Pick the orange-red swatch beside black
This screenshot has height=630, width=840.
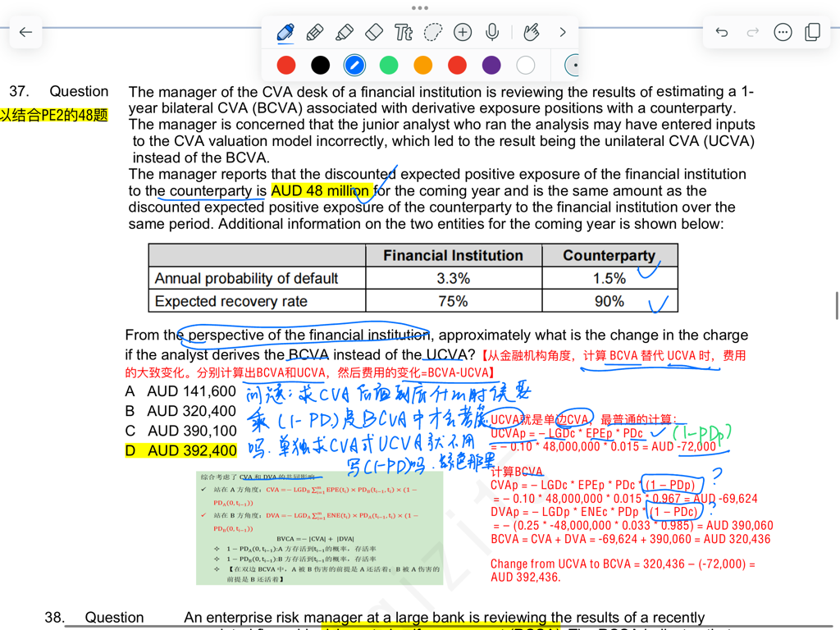[x=286, y=66]
